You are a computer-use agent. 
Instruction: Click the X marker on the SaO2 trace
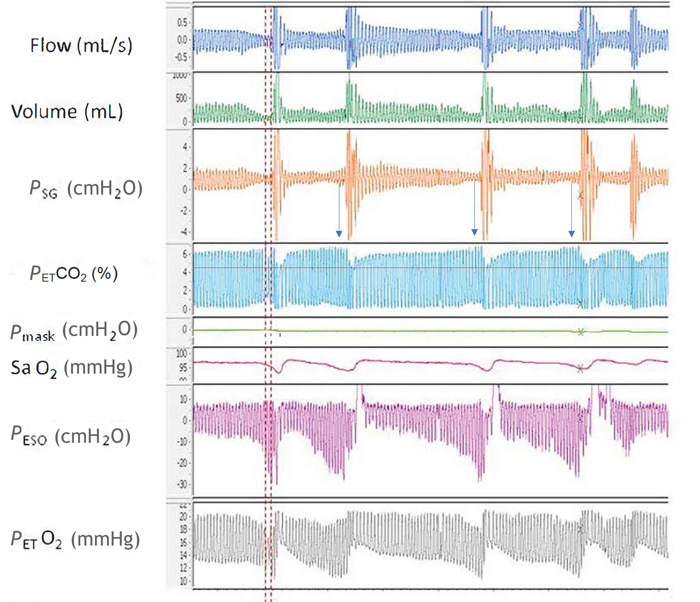[580, 368]
